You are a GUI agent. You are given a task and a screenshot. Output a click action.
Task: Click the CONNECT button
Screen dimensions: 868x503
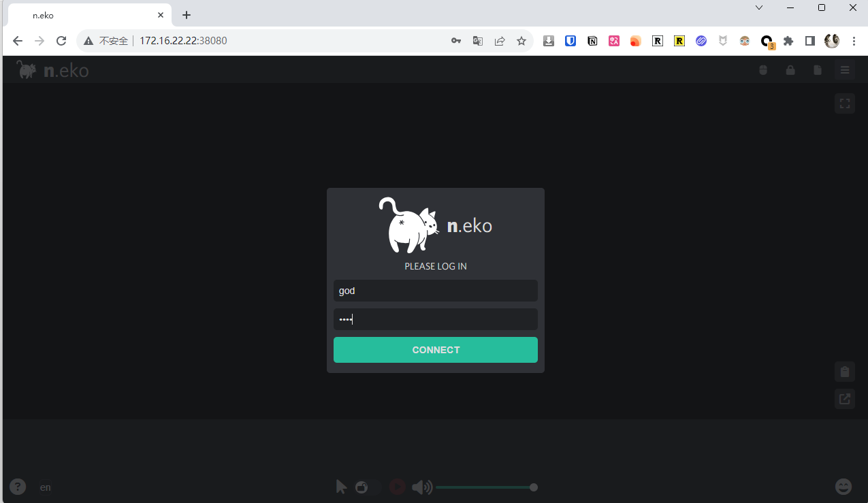point(436,350)
